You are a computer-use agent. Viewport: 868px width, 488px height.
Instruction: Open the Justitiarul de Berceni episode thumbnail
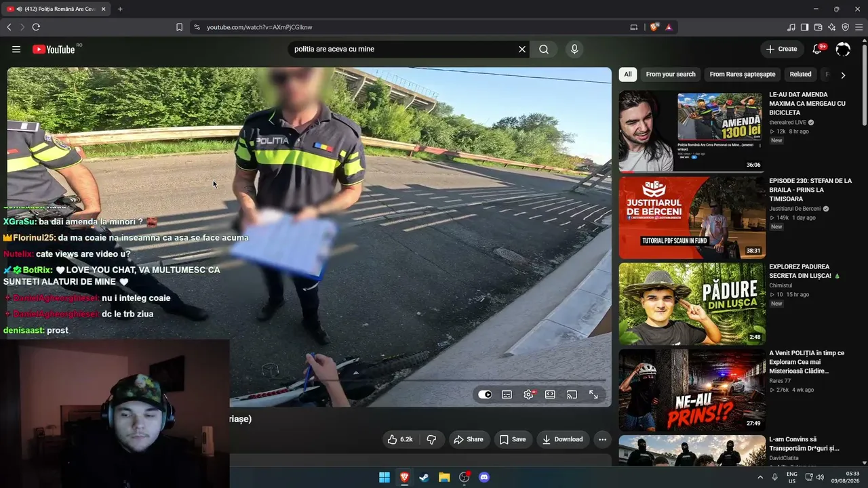[x=692, y=218]
